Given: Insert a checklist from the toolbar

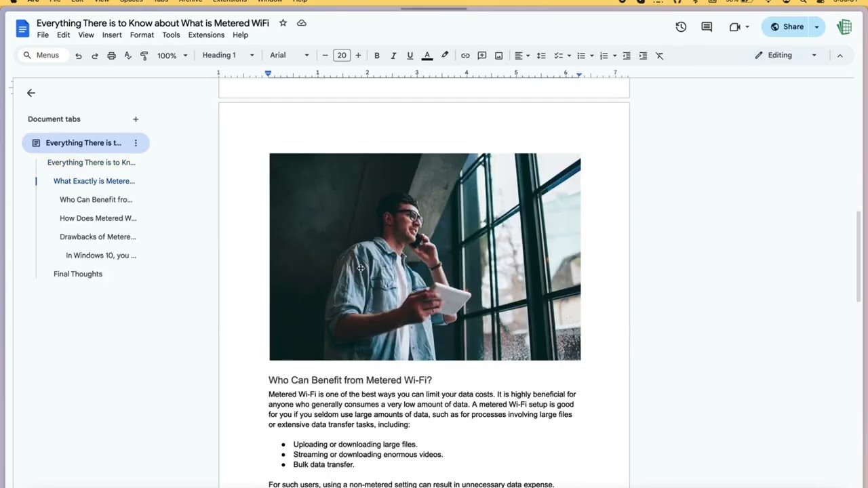Looking at the screenshot, I should [x=558, y=56].
